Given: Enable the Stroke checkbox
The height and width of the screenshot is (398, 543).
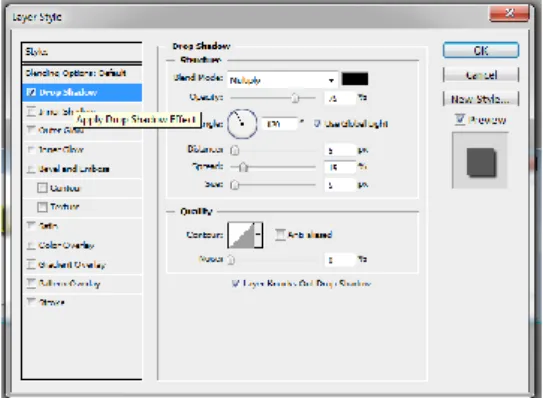Looking at the screenshot, I should pos(31,302).
